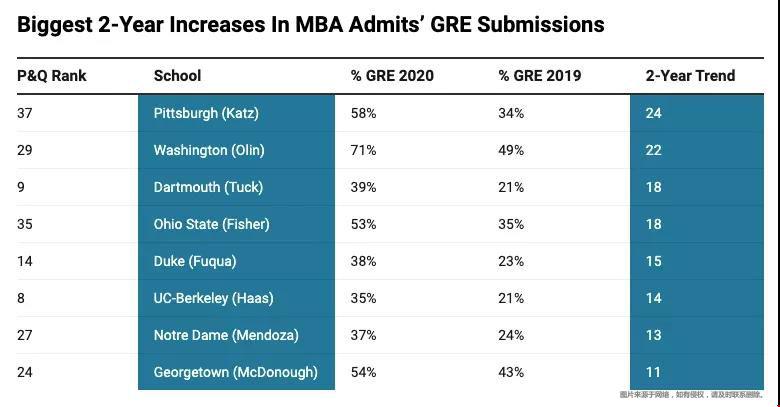This screenshot has width=780, height=407.
Task: Select the Georgetown (McDonough) school cell
Action: pyautogui.click(x=235, y=372)
